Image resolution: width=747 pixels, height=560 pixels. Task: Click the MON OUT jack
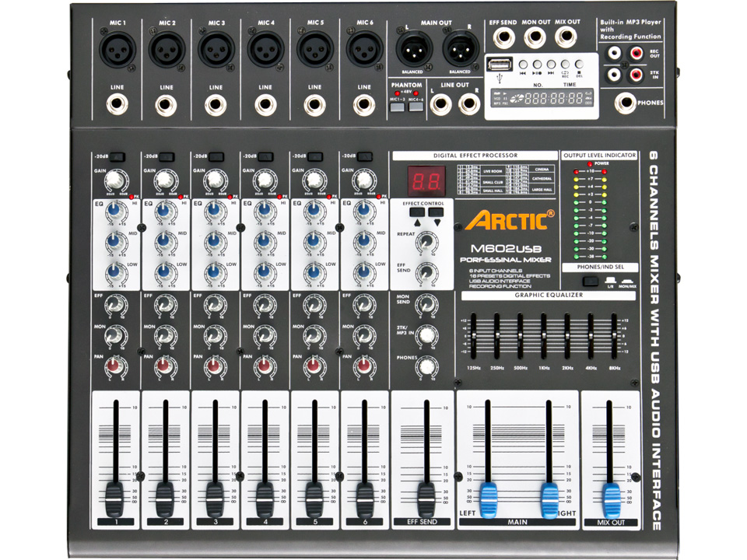(x=535, y=37)
